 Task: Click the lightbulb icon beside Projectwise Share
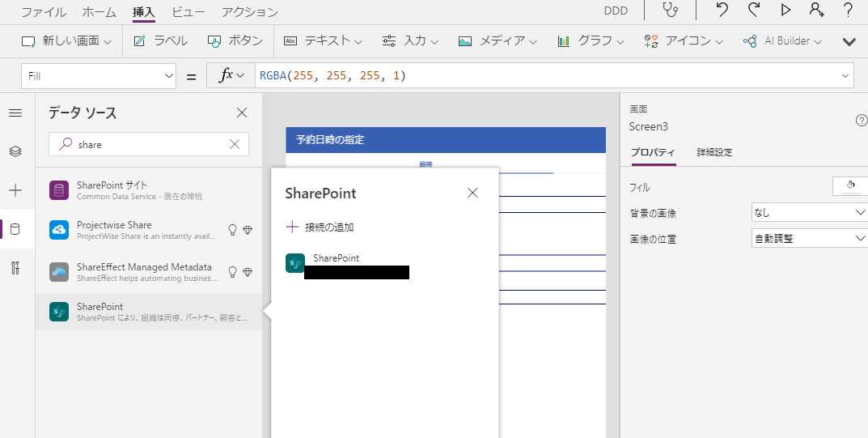click(233, 230)
